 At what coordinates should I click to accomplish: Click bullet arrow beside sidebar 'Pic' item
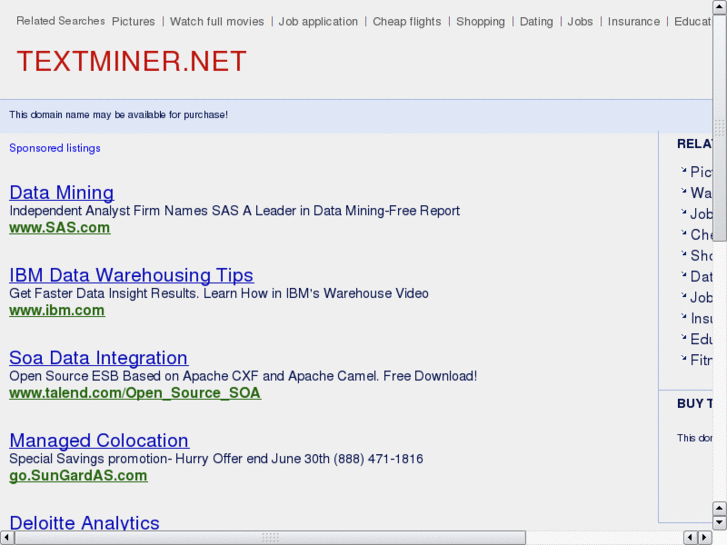(683, 170)
